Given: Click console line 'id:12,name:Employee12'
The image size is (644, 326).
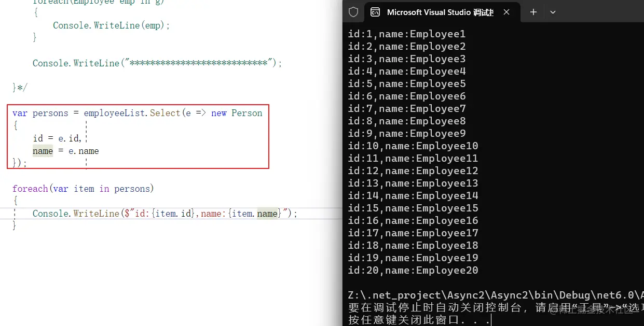Looking at the screenshot, I should 413,171.
